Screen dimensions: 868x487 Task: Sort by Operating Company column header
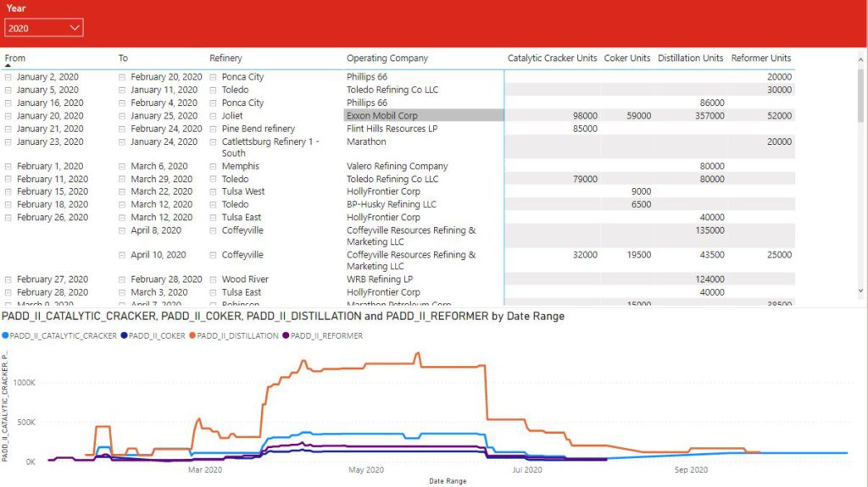pos(387,58)
